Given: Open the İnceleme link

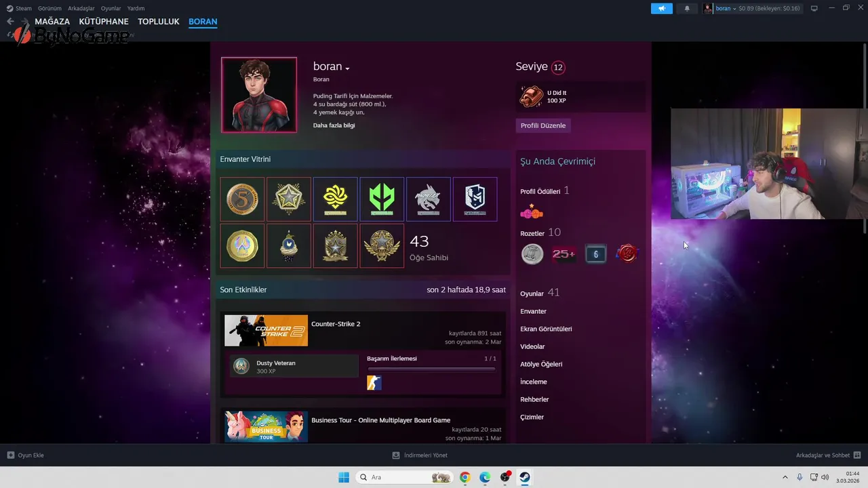Looking at the screenshot, I should click(534, 382).
